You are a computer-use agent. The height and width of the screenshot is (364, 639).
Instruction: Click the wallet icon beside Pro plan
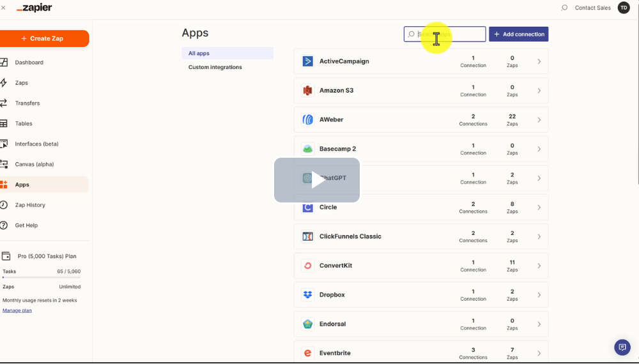point(6,256)
